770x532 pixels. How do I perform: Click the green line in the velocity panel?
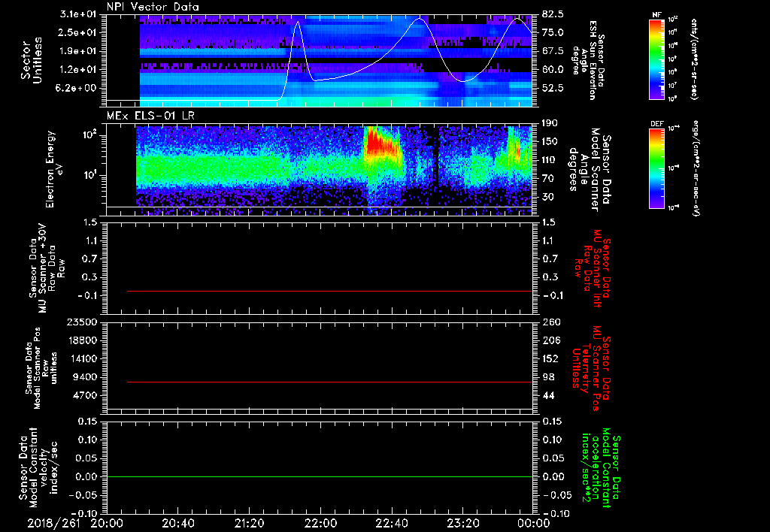pyautogui.click(x=320, y=476)
